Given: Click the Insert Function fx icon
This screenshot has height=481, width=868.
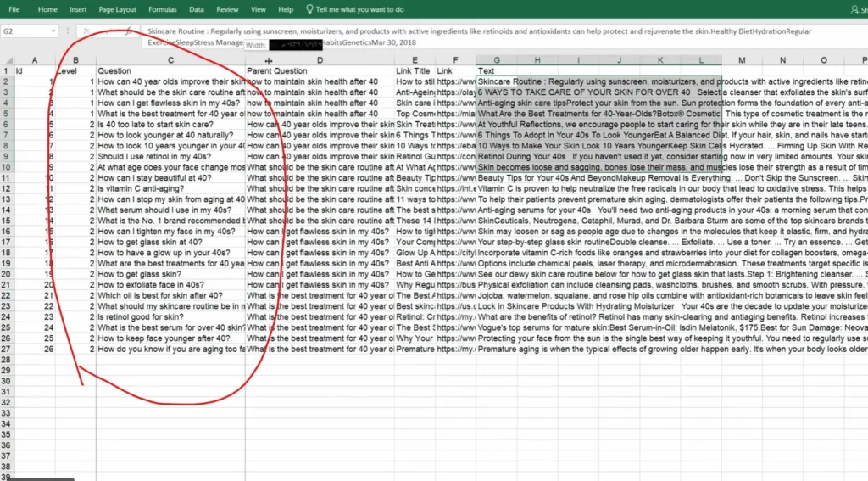Looking at the screenshot, I should (x=129, y=31).
